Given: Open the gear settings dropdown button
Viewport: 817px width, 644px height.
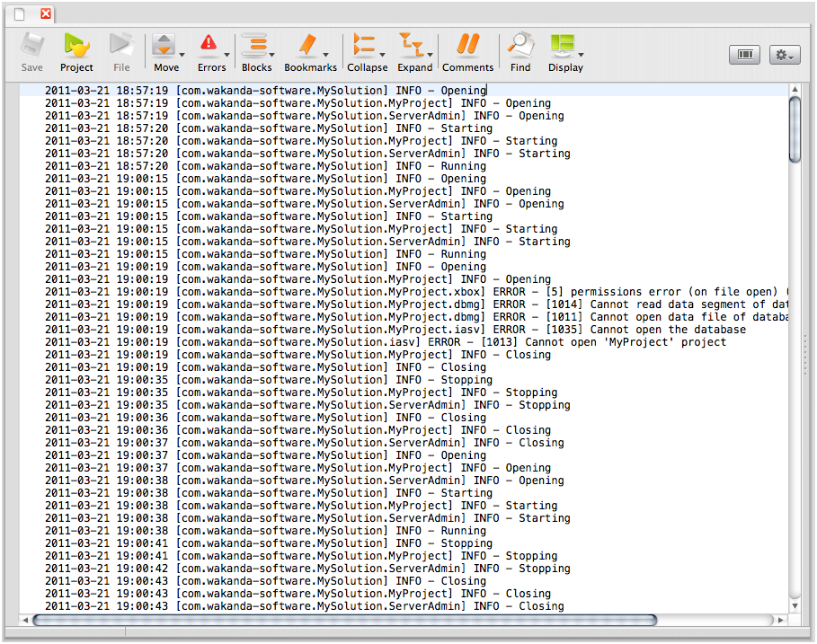Looking at the screenshot, I should 784,55.
